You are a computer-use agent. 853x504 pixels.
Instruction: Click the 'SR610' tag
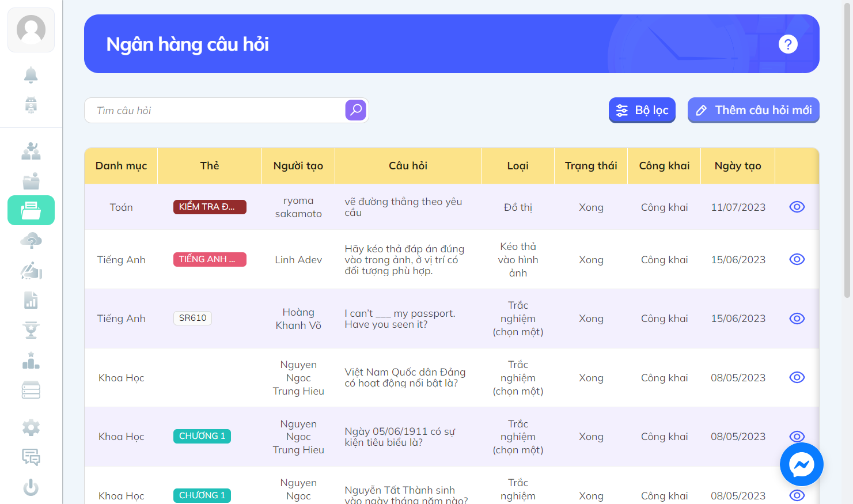point(192,318)
